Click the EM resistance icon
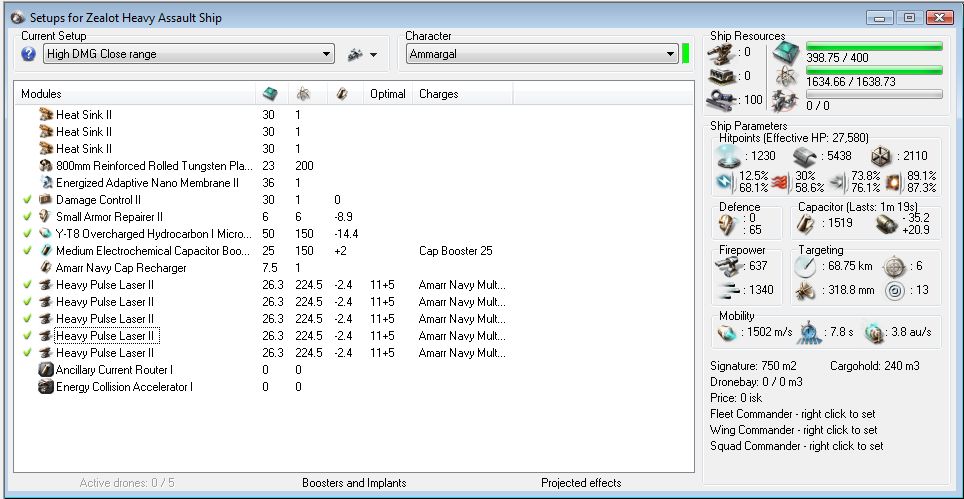Screen dimensions: 964x499 point(725,182)
